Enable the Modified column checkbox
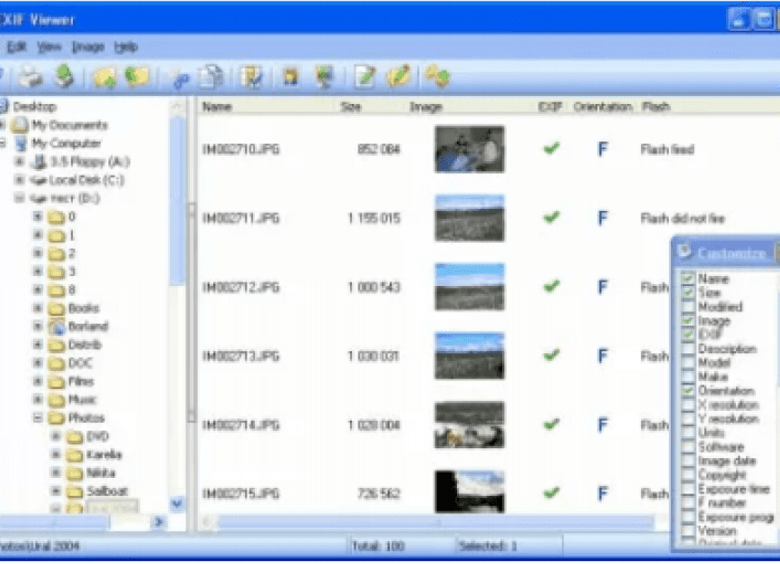780x564 pixels. tap(688, 306)
